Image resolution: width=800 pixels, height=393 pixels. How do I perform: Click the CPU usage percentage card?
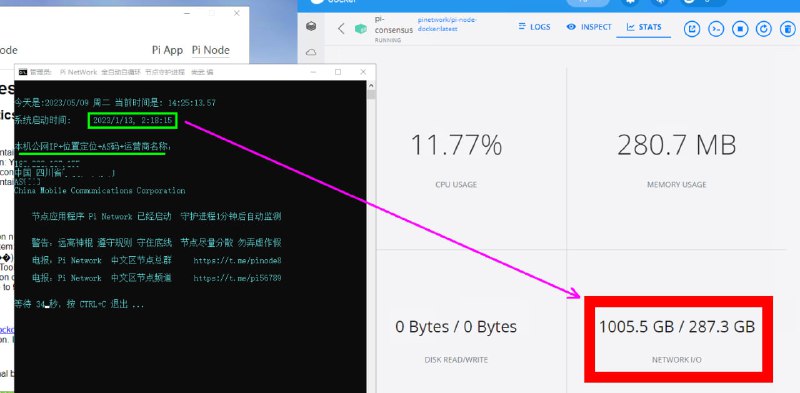coord(456,158)
